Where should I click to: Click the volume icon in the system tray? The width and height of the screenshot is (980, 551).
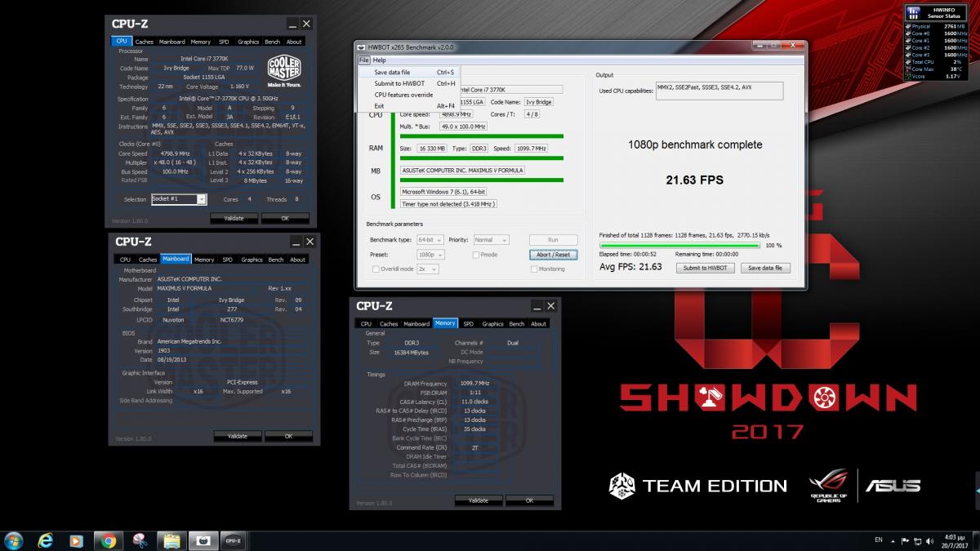931,540
